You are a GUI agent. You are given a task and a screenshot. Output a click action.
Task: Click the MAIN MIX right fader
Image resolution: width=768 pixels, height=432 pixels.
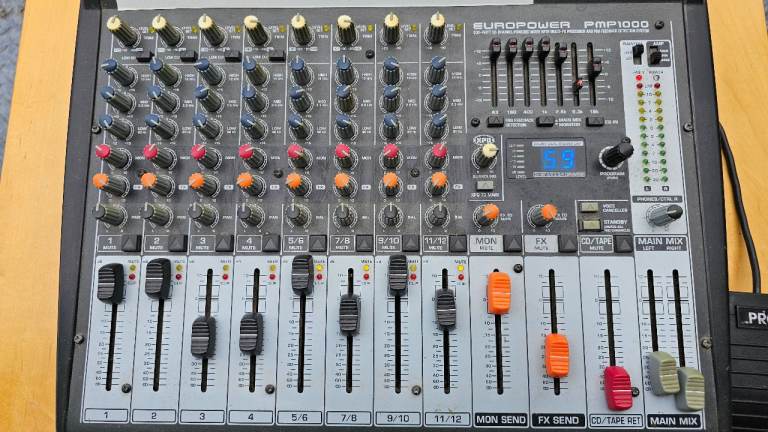(x=690, y=389)
